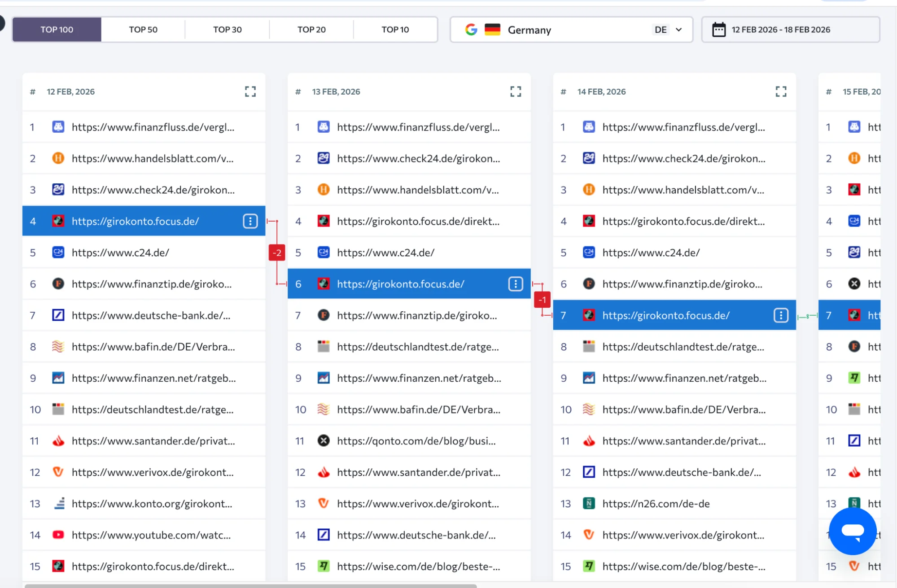Open the blue chat support bubble
897x588 pixels.
[x=853, y=531]
